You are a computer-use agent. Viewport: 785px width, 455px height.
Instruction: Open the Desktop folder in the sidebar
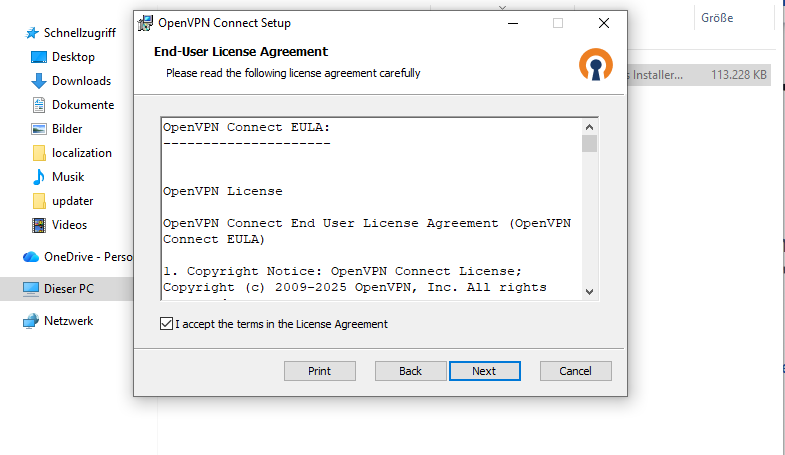(73, 57)
